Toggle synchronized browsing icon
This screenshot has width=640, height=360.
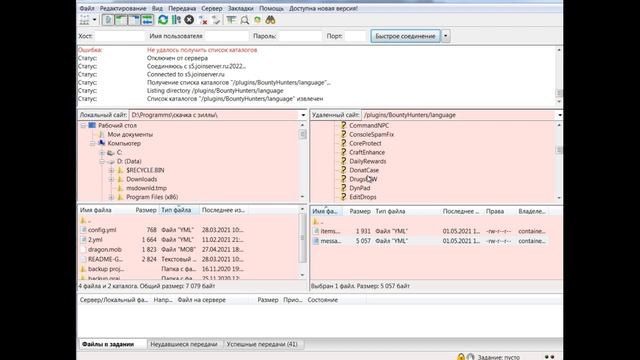click(x=257, y=20)
